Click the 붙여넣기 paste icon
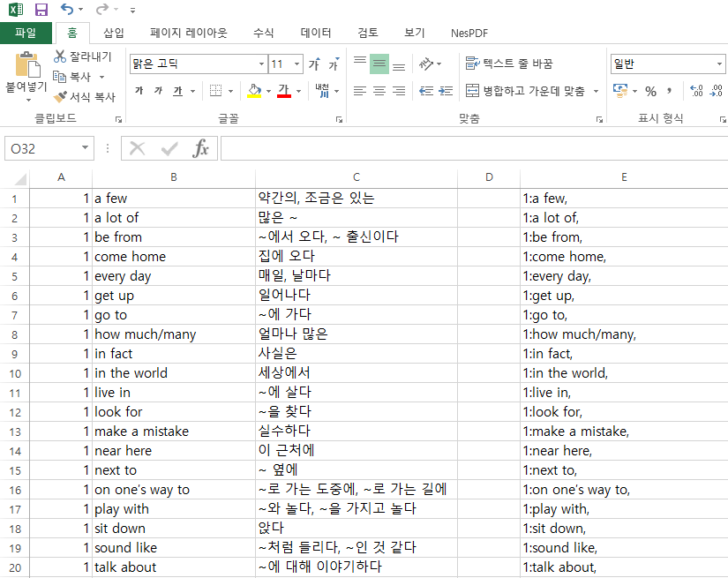This screenshot has width=728, height=578. coord(27,64)
